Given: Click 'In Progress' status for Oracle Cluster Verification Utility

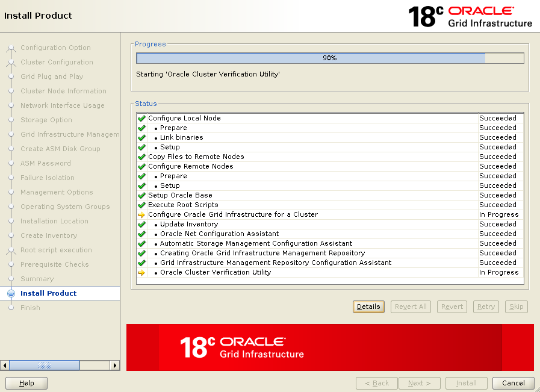Looking at the screenshot, I should 498,272.
